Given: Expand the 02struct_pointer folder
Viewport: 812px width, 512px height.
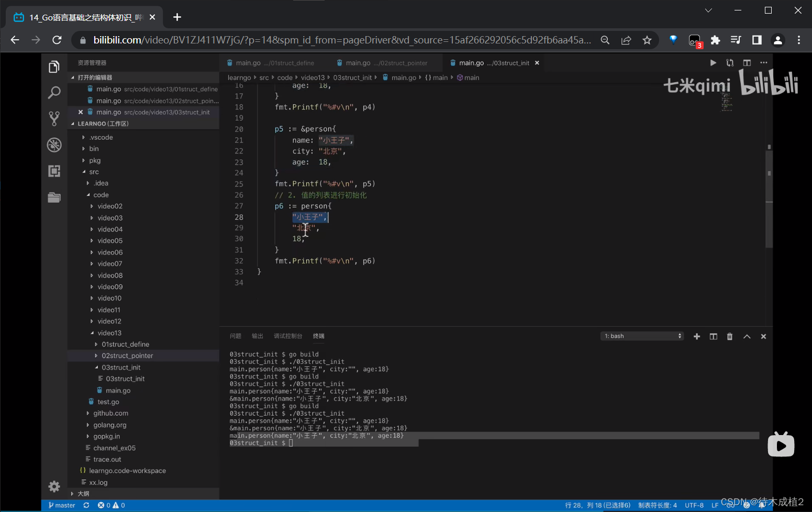Looking at the screenshot, I should tap(127, 356).
